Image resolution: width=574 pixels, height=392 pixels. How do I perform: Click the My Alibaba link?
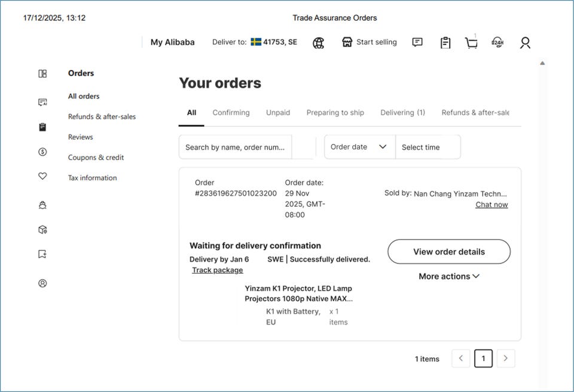[172, 42]
